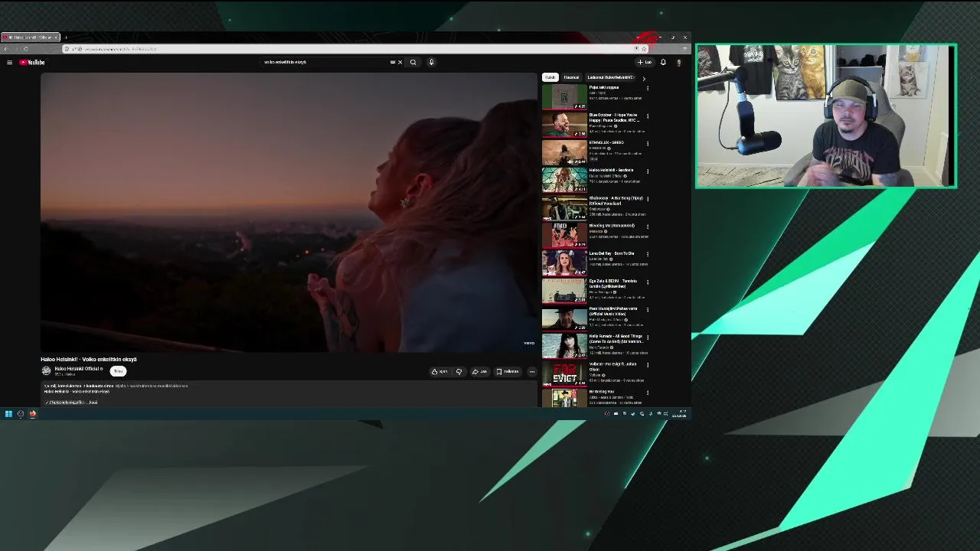Click the magnifier search button
980x551 pixels.
(413, 63)
